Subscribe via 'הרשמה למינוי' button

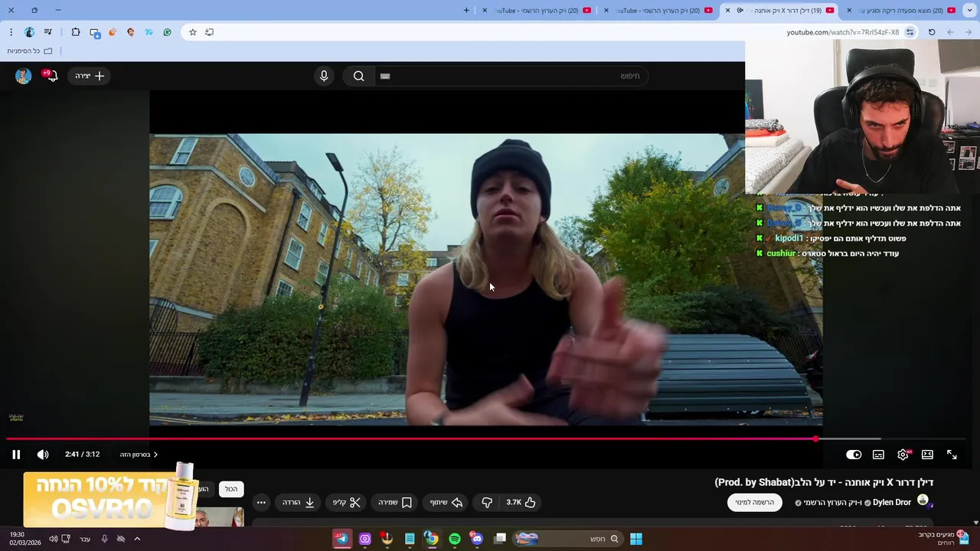[x=755, y=503]
